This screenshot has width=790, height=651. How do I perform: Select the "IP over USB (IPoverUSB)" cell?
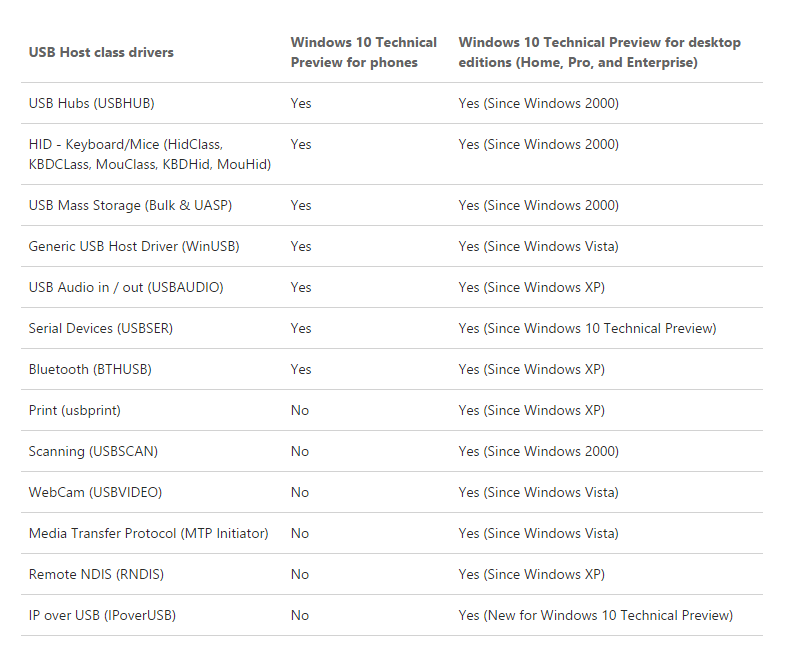point(102,616)
